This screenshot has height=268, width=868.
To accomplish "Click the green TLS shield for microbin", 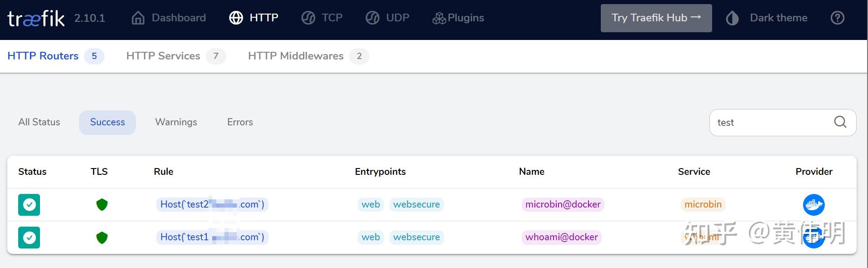I will (102, 205).
